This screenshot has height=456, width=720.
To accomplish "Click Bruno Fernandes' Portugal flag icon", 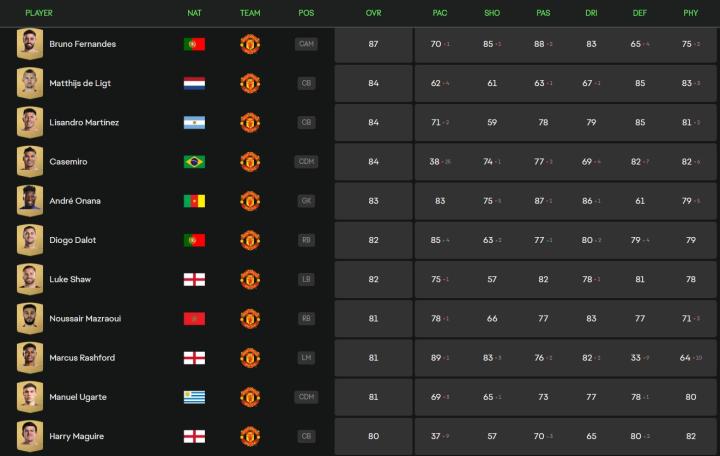I will click(x=194, y=44).
